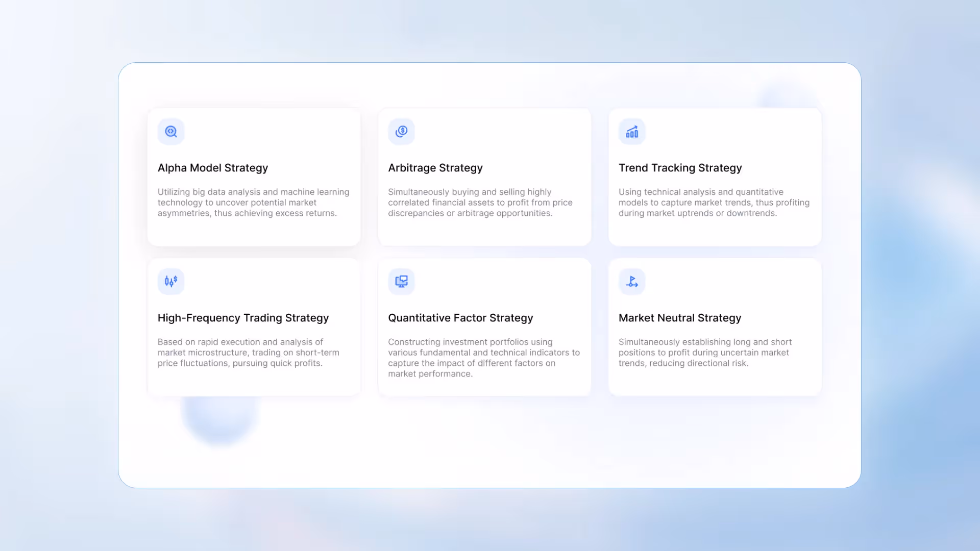Image resolution: width=980 pixels, height=551 pixels.
Task: Select the High-Frequency Trading Strategy title
Action: click(x=243, y=318)
